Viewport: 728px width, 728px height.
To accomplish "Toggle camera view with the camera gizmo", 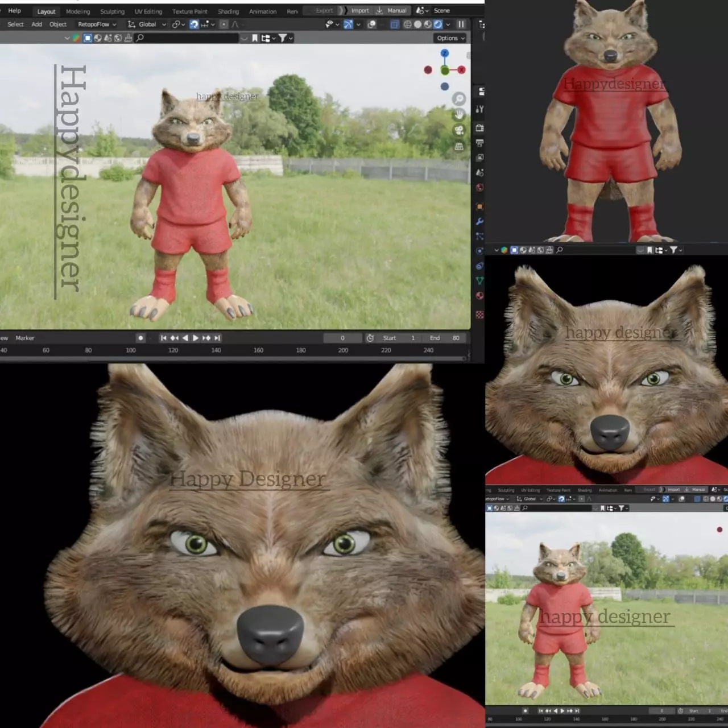I will click(x=458, y=131).
